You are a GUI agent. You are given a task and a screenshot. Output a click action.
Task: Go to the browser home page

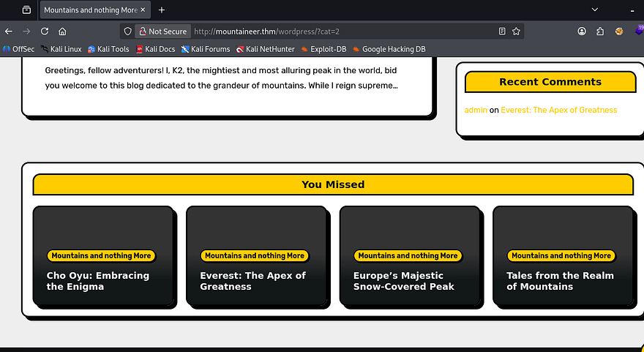(x=63, y=31)
